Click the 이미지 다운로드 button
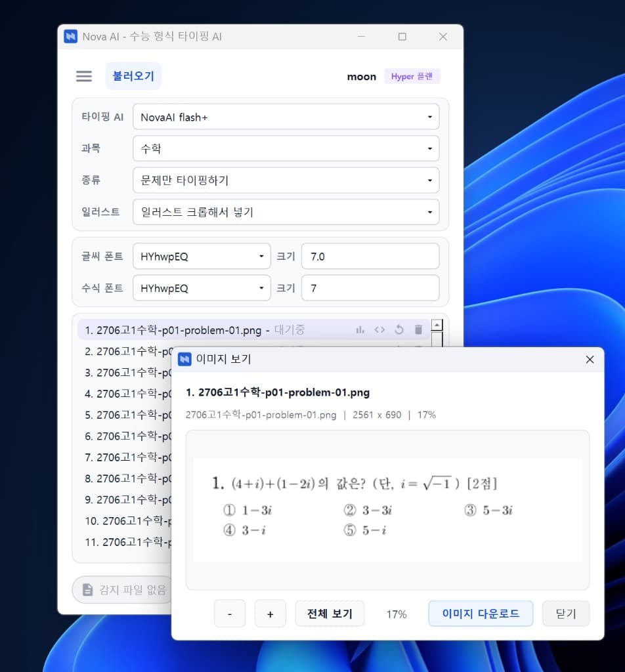 481,614
